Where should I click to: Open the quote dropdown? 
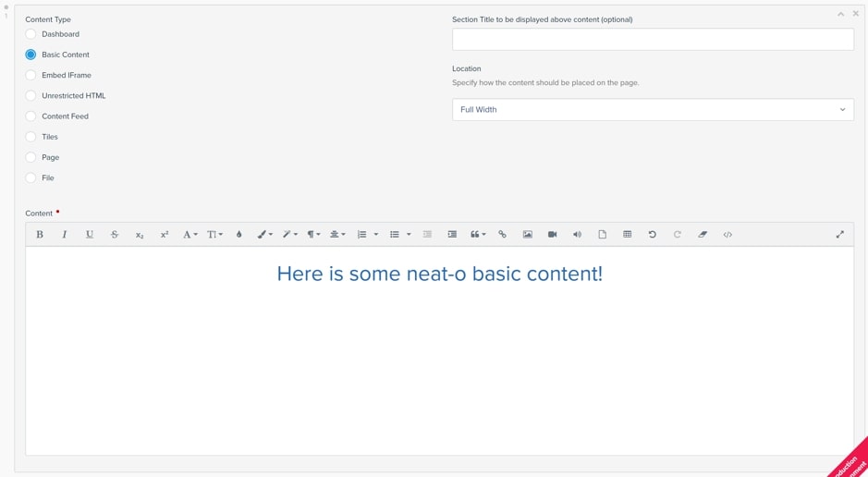[478, 235]
